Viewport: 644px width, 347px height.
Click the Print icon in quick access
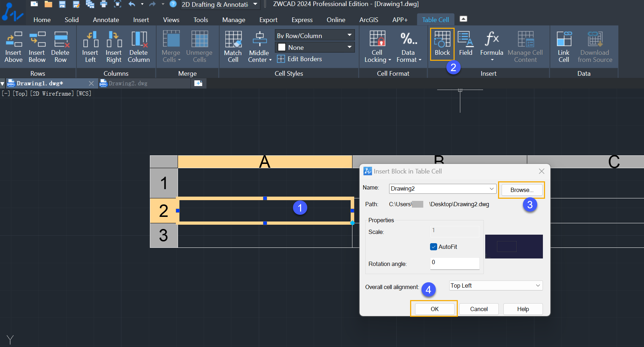coord(104,4)
